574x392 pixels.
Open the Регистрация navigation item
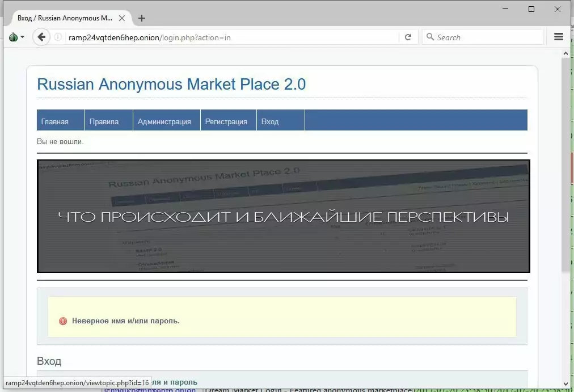[229, 120]
